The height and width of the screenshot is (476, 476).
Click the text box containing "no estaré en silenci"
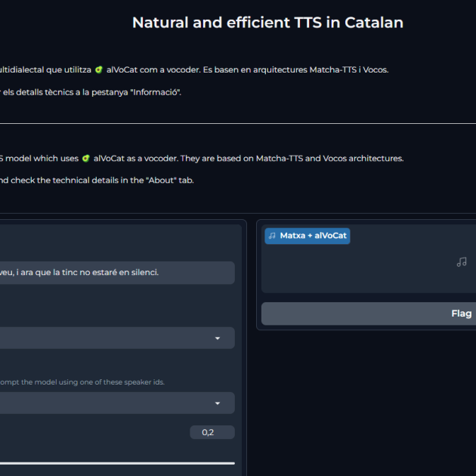point(117,273)
